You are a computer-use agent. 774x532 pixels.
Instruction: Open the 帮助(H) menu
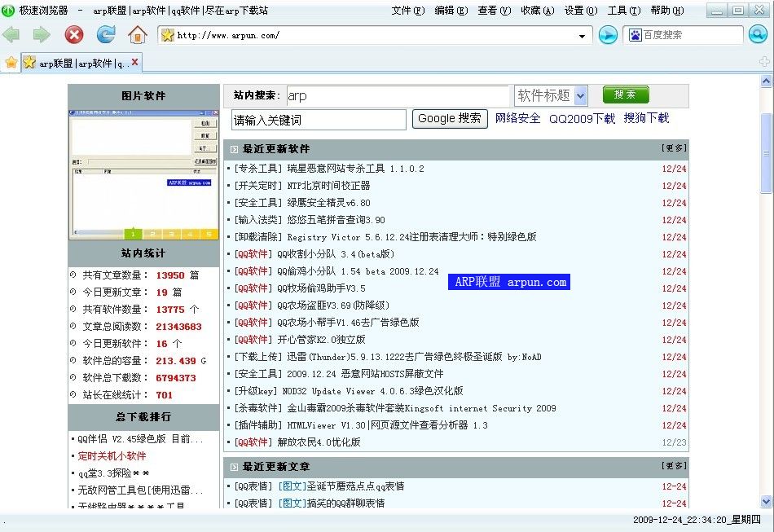667,11
